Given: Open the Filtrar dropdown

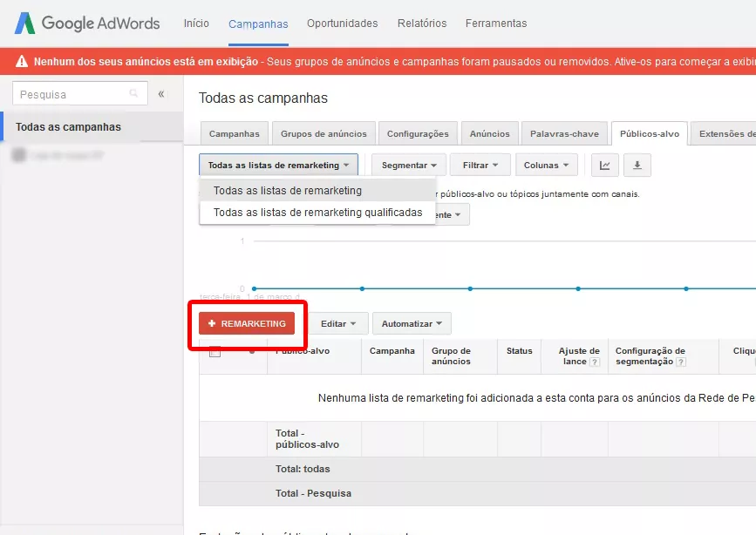Looking at the screenshot, I should tap(480, 166).
